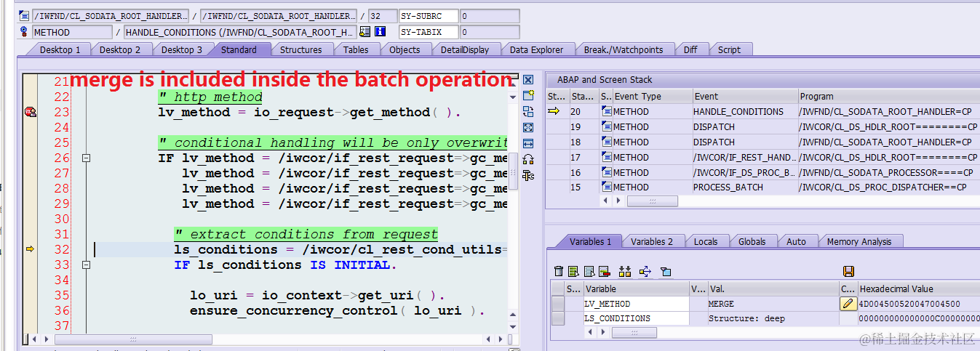Click the full-screen tool icon beside the editor
This screenshot has height=351, width=980.
(529, 127)
